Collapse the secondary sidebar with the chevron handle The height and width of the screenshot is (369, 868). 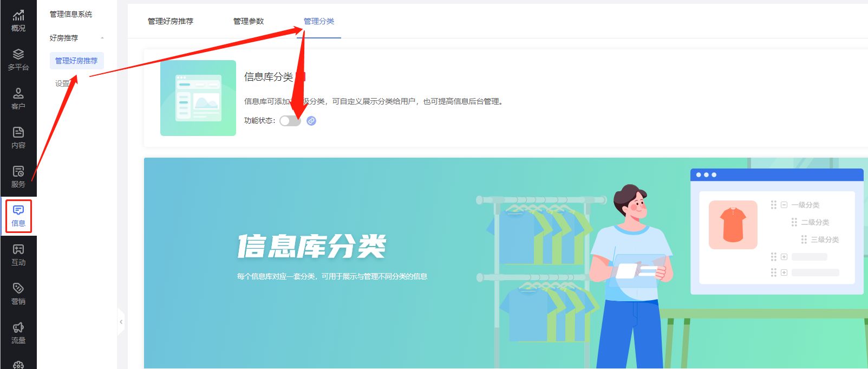(121, 322)
